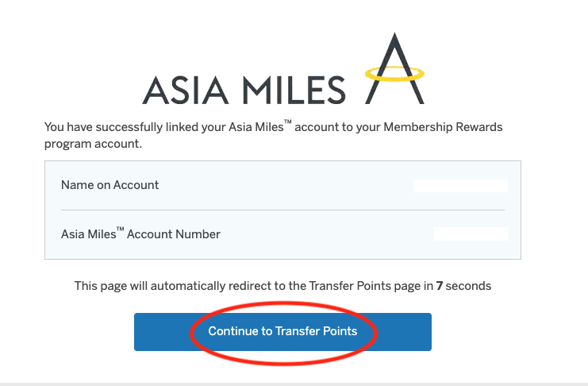Click 'Transfer Points page' in the redirect notice
Screen dimensions: 588x386
click(x=358, y=286)
